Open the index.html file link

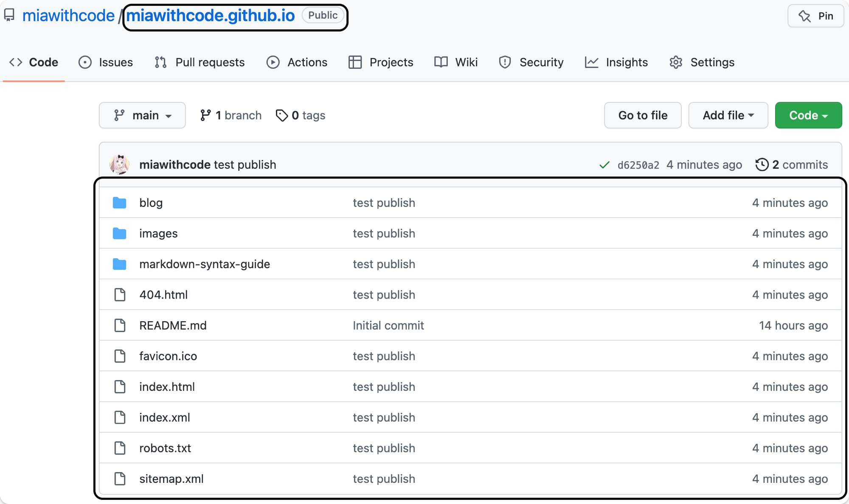tap(167, 387)
